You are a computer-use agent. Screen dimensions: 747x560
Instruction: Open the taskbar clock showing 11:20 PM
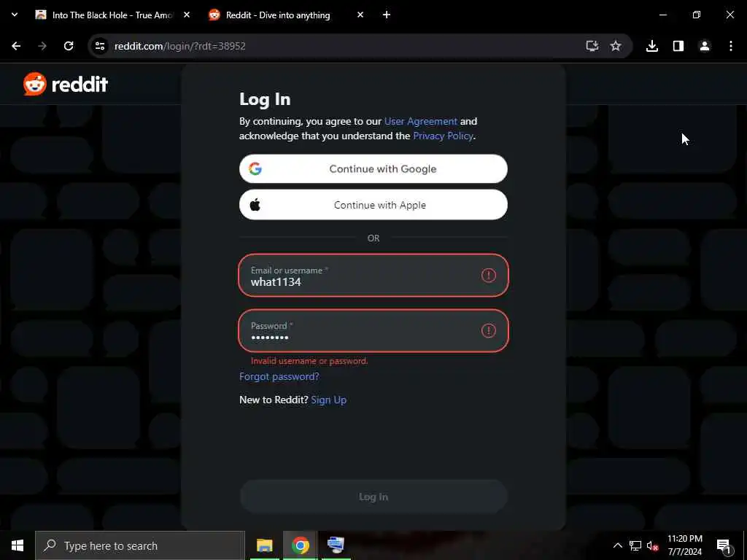point(684,545)
